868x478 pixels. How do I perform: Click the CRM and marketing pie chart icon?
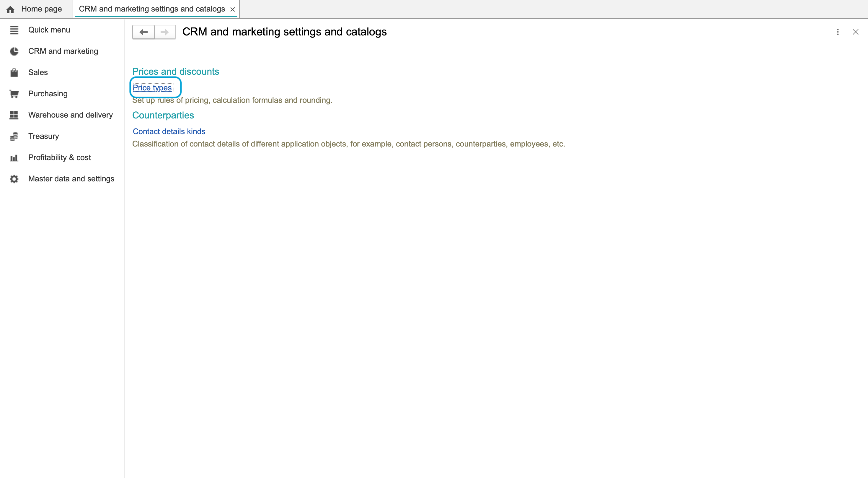click(14, 51)
